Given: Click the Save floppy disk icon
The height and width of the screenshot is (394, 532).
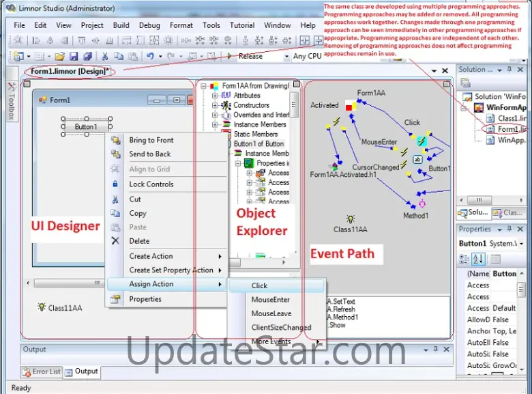Looking at the screenshot, I should coord(74,57).
